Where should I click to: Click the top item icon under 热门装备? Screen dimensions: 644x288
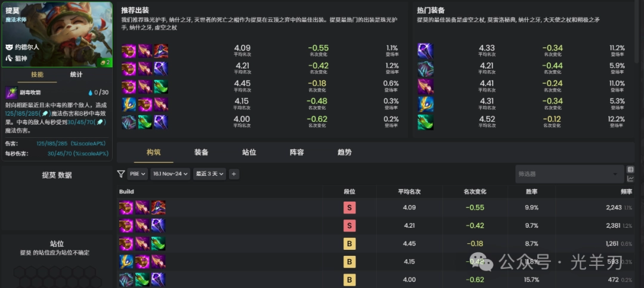pos(425,51)
